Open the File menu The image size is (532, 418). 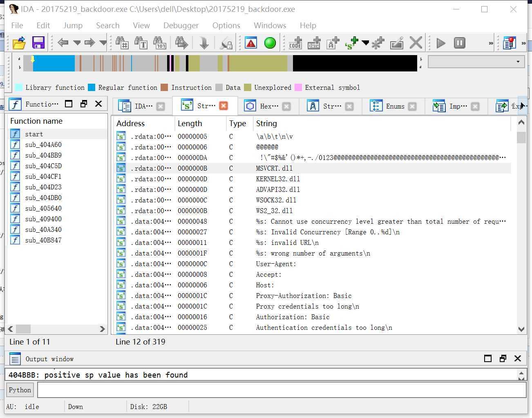coord(17,25)
